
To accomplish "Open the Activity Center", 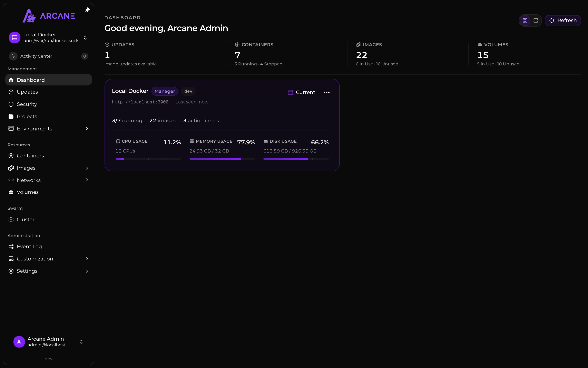I will [x=49, y=56].
